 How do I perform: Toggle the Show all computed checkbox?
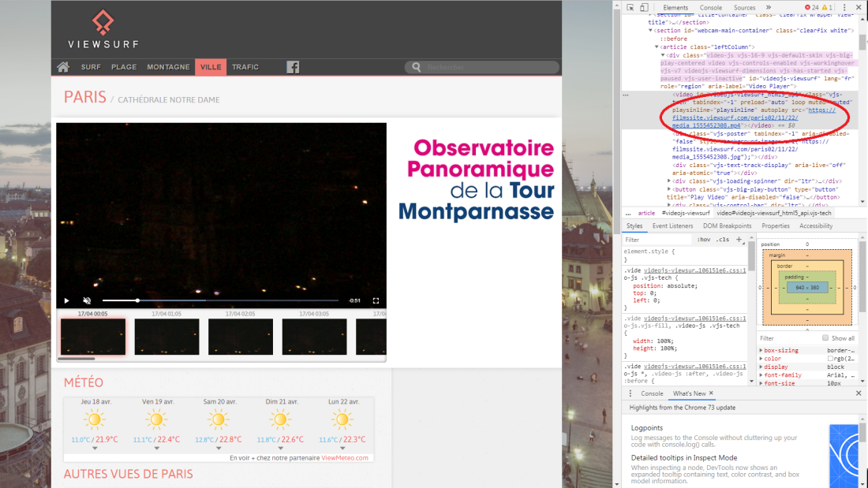(x=825, y=337)
